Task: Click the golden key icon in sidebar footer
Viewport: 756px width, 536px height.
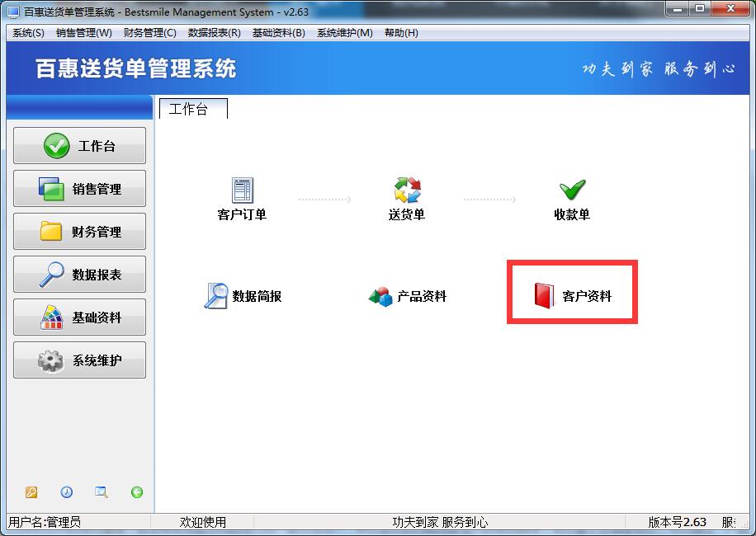Action: coord(31,492)
